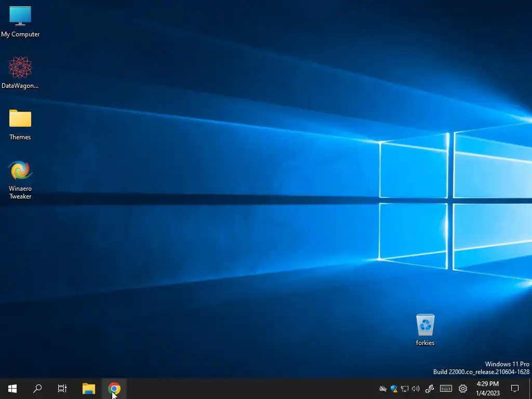The image size is (532, 399).
Task: Open Task View from taskbar
Action: click(62, 389)
